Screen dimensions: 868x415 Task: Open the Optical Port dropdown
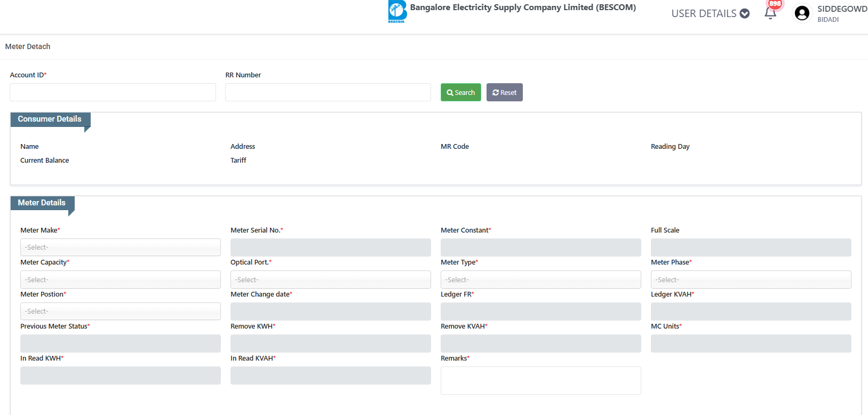coord(331,280)
